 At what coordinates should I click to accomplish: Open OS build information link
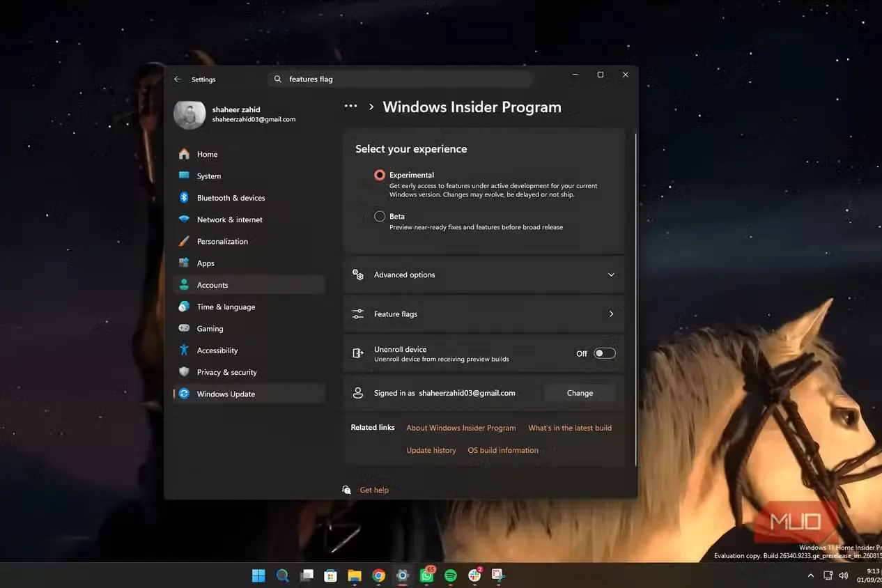503,450
